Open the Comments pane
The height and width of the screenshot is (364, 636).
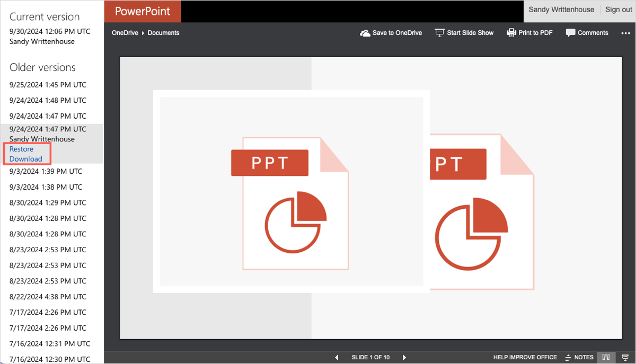coord(587,33)
